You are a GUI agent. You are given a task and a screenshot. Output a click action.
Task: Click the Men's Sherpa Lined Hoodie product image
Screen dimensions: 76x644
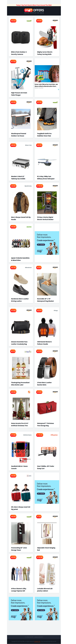point(21,202)
